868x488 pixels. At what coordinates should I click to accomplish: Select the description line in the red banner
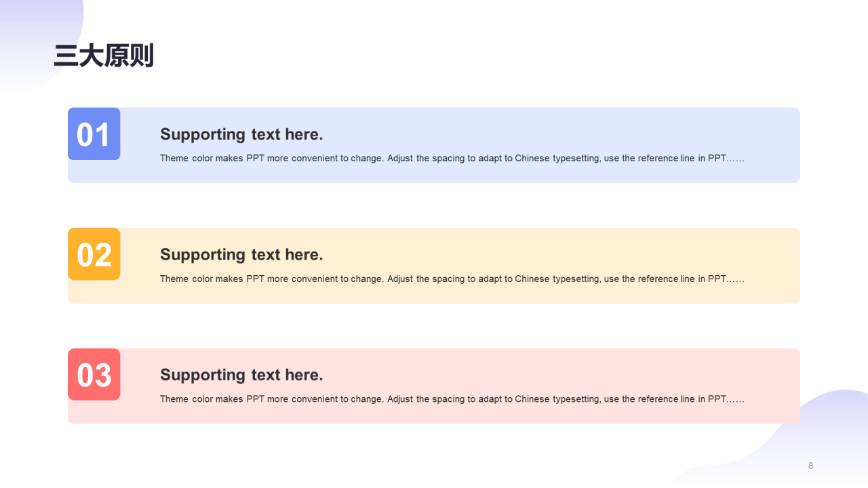click(452, 399)
